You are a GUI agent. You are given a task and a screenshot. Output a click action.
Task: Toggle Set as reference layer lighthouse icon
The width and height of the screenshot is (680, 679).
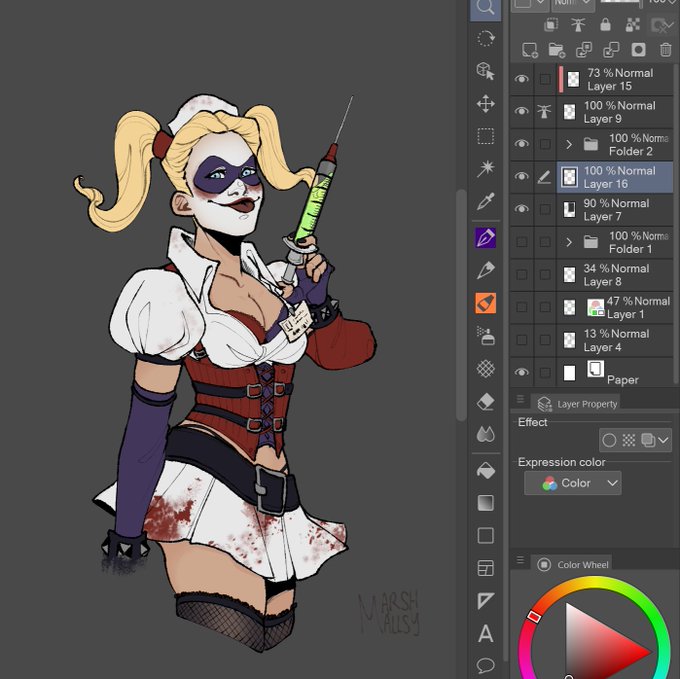click(578, 25)
